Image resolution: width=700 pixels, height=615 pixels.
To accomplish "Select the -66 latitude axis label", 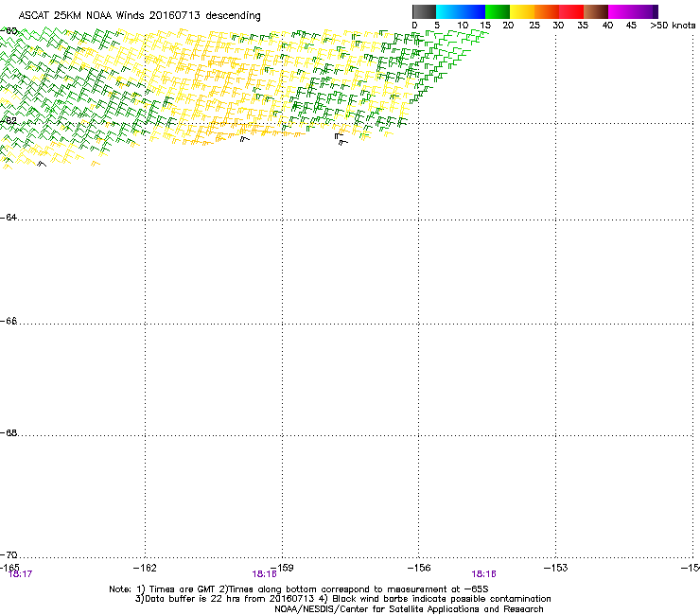I will 9,322.
